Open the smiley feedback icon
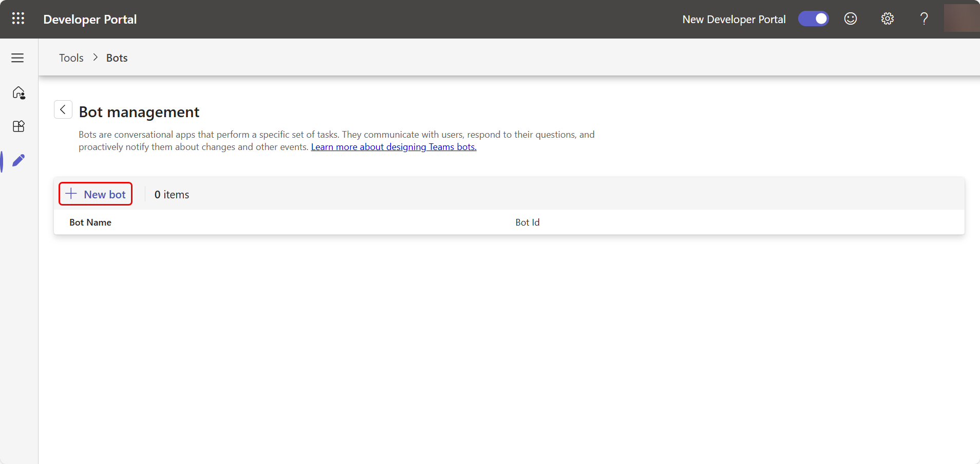The image size is (980, 464). [x=851, y=19]
